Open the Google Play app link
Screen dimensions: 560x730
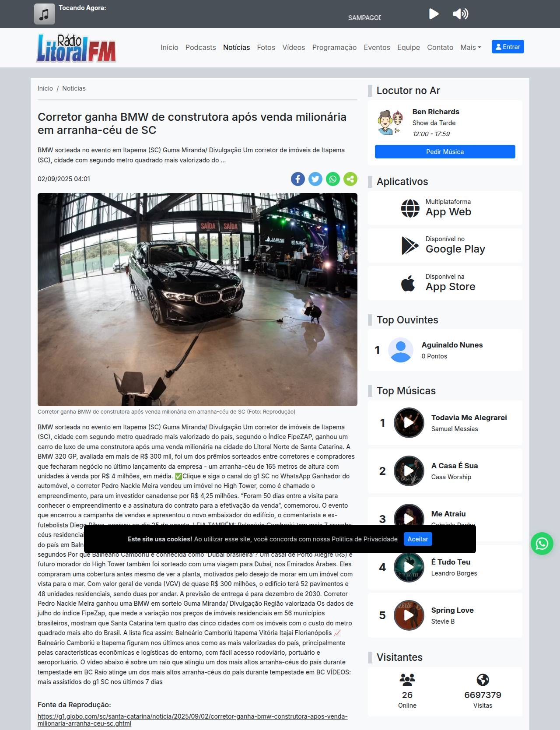(445, 246)
